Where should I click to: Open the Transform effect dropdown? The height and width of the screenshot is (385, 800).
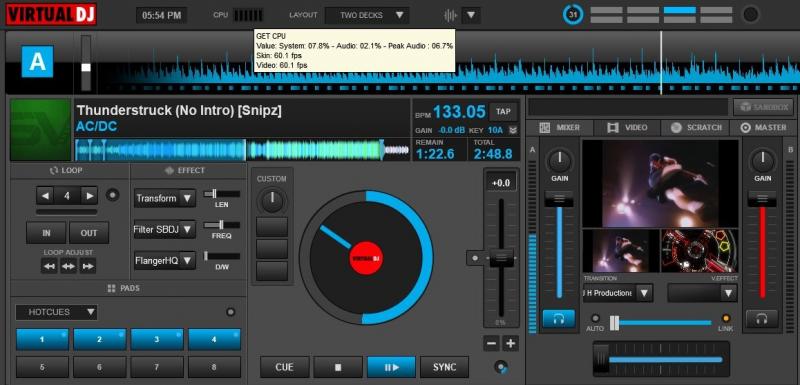point(165,198)
